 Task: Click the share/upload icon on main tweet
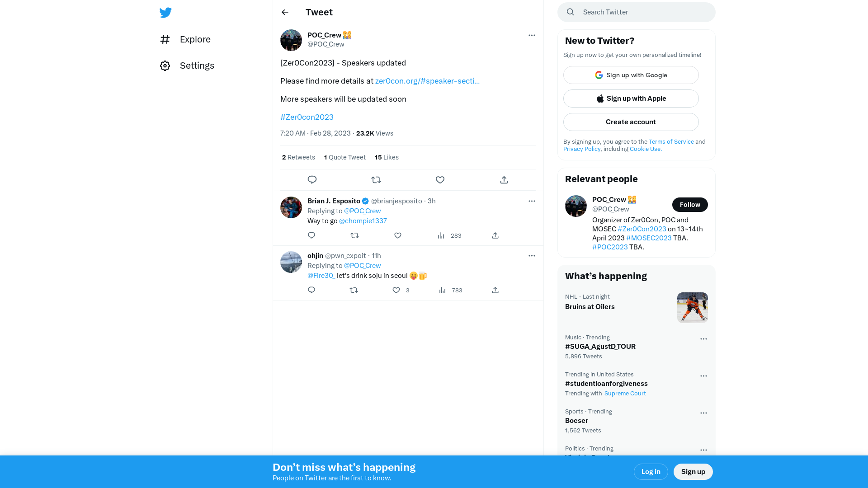point(504,179)
